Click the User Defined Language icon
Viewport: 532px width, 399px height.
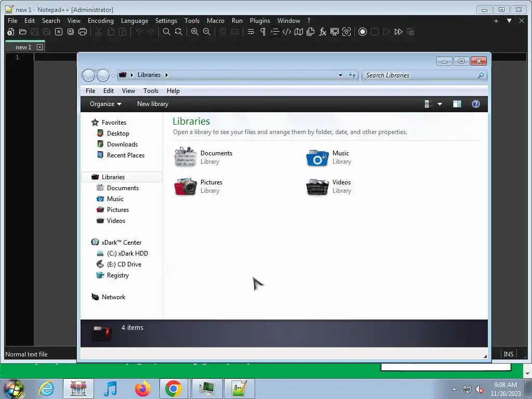[287, 32]
